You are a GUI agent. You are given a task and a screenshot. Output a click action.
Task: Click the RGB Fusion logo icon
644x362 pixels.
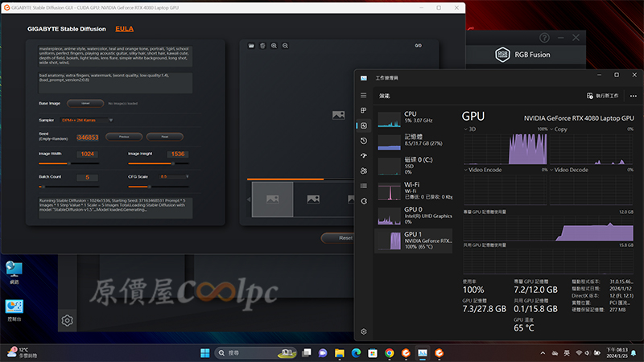[x=502, y=55]
